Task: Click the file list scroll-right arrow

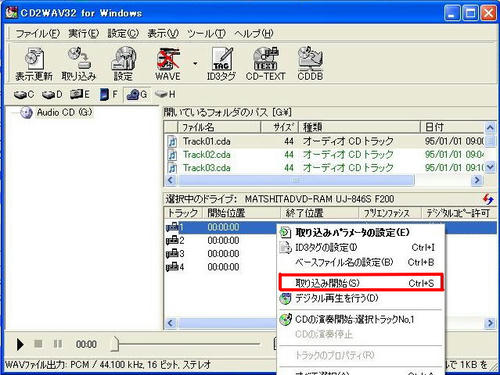Action: point(477,180)
